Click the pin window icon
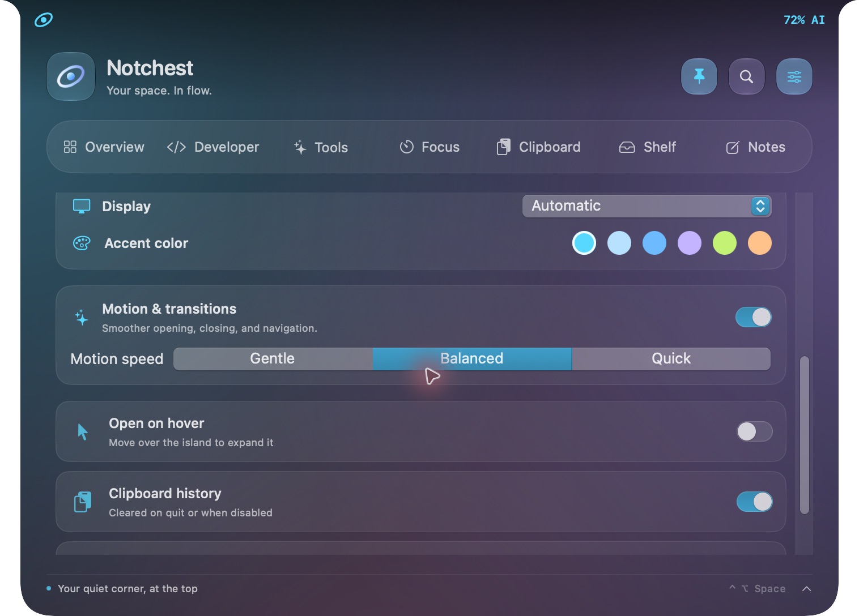Image resolution: width=859 pixels, height=616 pixels. 699,76
